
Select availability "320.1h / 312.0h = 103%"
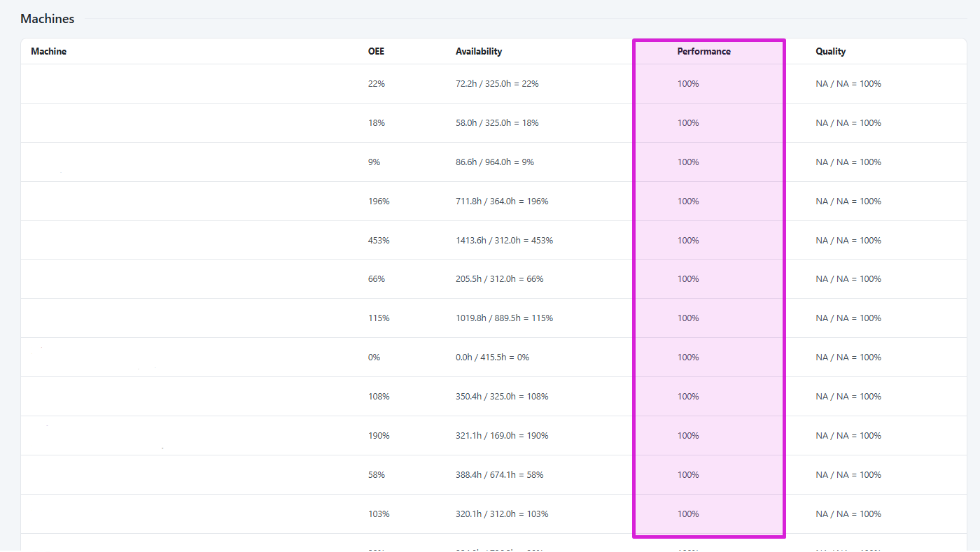[x=502, y=514]
